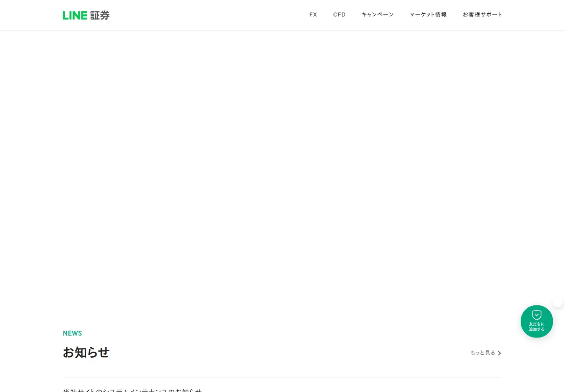Click the small white circle above the green button
This screenshot has height=392, width=565.
coord(558,303)
